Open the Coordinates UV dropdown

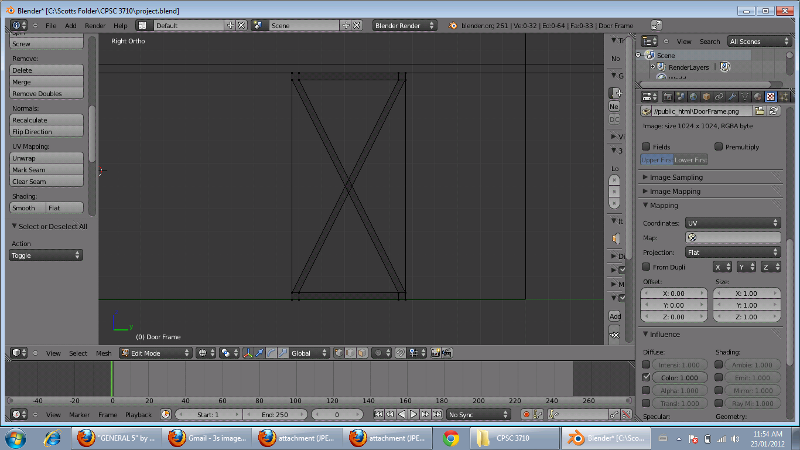pos(733,223)
